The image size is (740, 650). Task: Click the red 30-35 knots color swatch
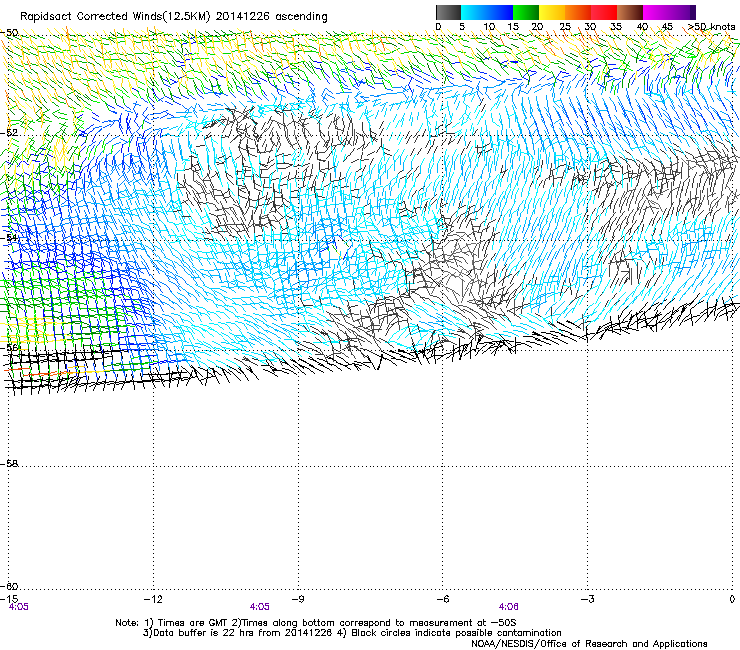click(604, 12)
